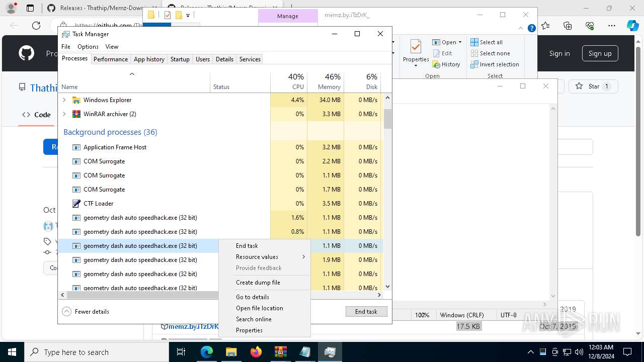Open Firefox from the taskbar
This screenshot has height=362, width=644.
(256, 352)
